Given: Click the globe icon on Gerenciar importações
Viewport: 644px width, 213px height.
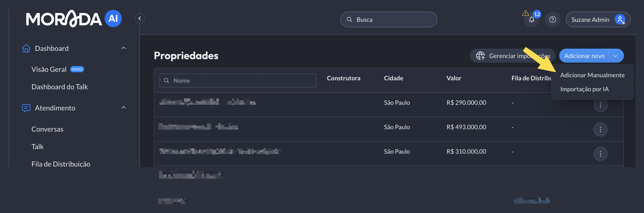Looking at the screenshot, I should [x=481, y=55].
